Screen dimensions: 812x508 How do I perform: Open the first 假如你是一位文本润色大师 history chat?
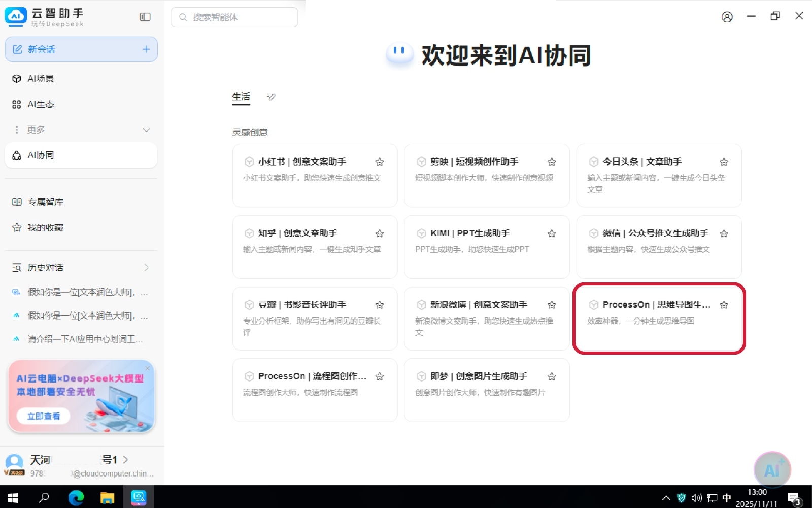81,292
